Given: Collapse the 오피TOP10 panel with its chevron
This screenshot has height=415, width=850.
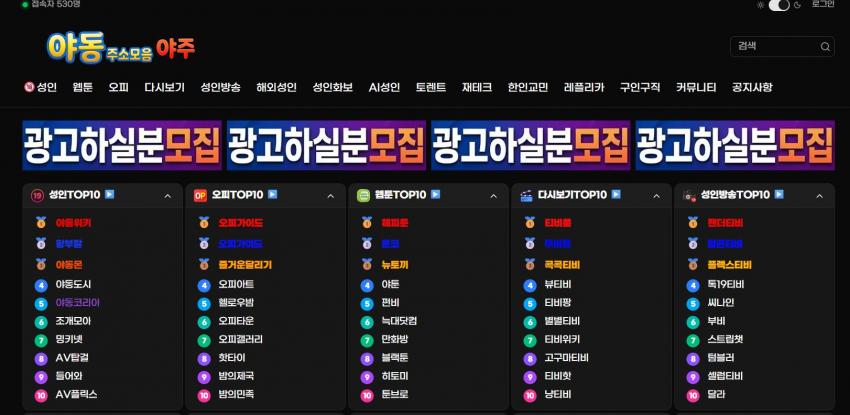Looking at the screenshot, I should [330, 197].
